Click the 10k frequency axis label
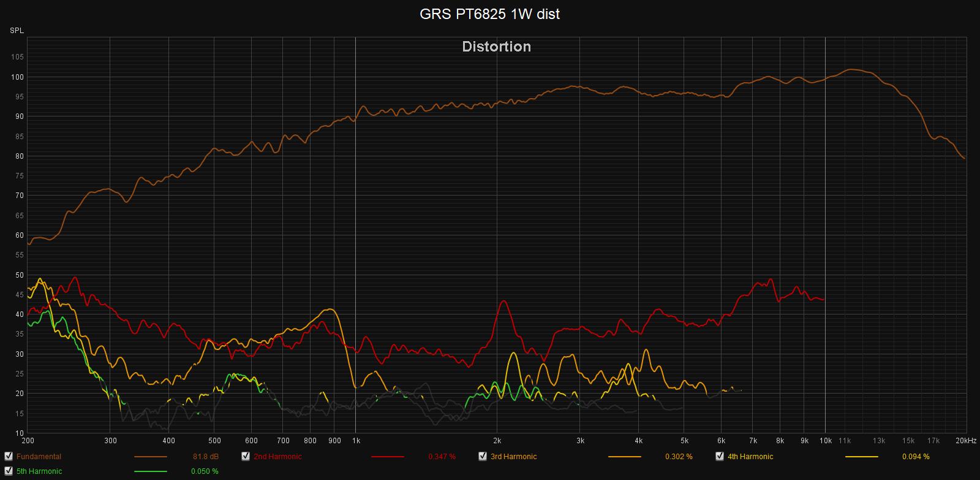Viewport: 980px width, 480px height. (826, 441)
